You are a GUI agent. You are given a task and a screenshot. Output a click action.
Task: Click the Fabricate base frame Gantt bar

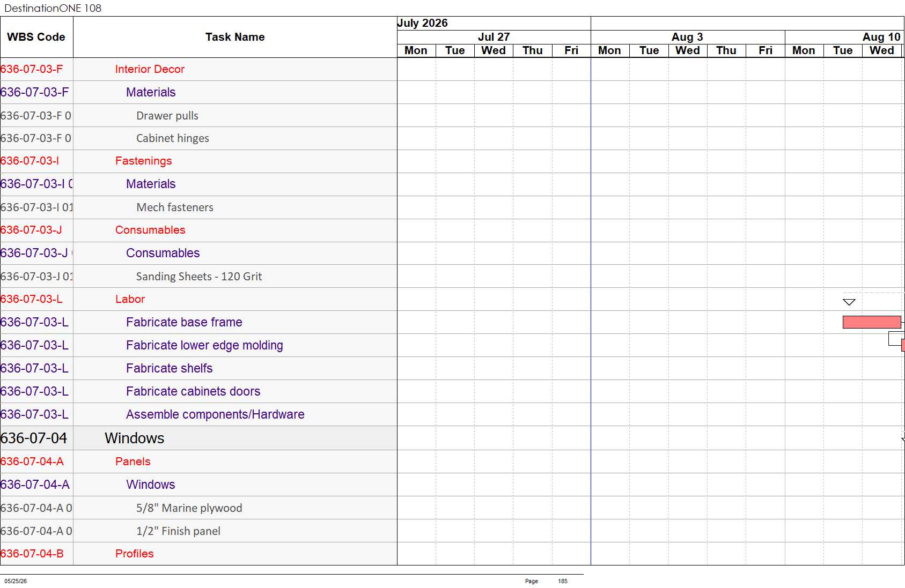[872, 322]
